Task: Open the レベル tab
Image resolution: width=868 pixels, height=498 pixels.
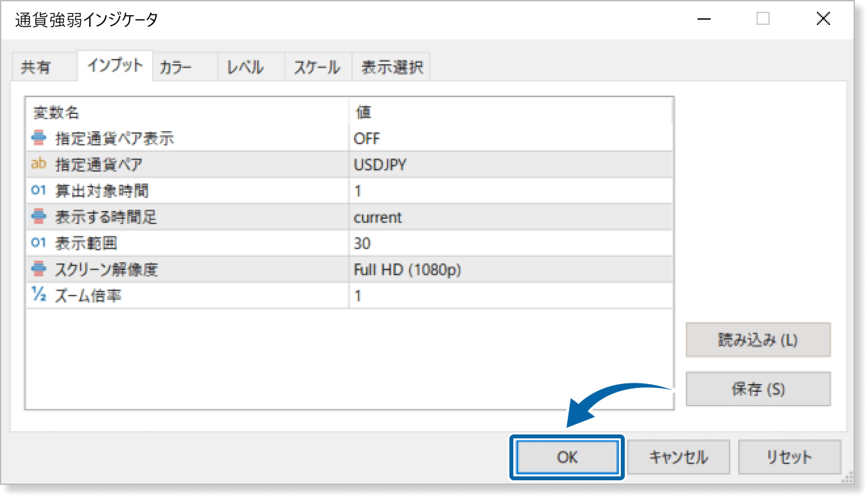Action: [245, 67]
